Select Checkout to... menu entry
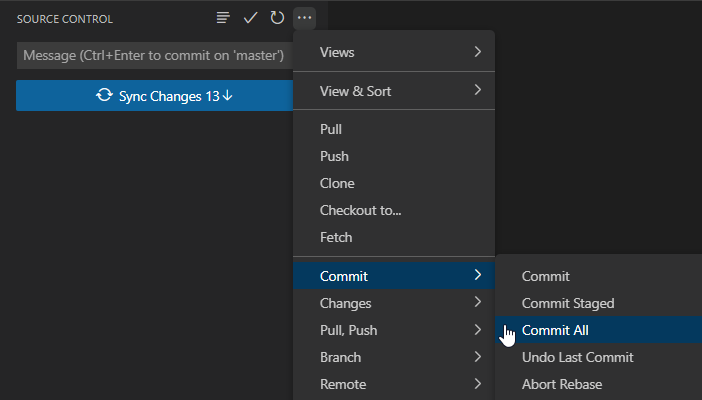The width and height of the screenshot is (702, 400). click(360, 210)
